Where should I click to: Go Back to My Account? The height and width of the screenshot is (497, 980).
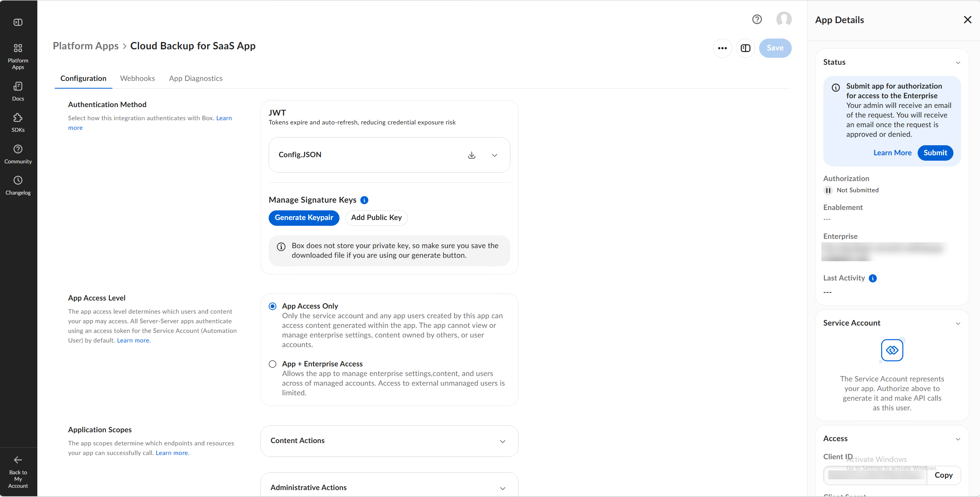[x=18, y=472]
